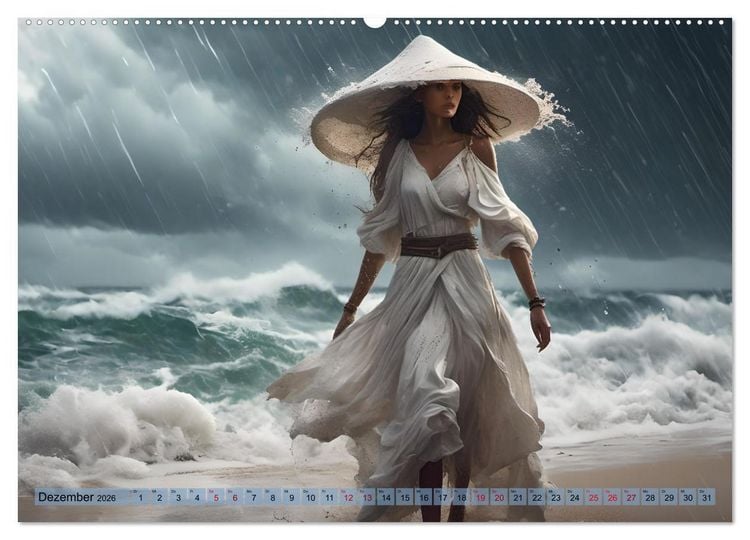Image resolution: width=750 pixels, height=540 pixels.
Task: Select day 22 in the calendar strip
Action: [537, 496]
